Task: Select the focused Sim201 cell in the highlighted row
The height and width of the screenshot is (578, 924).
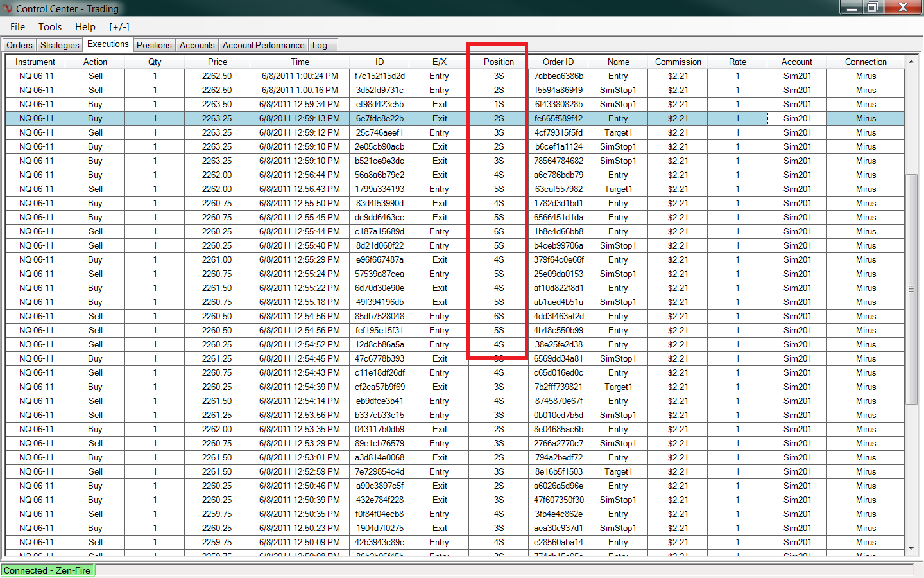Action: tap(797, 118)
